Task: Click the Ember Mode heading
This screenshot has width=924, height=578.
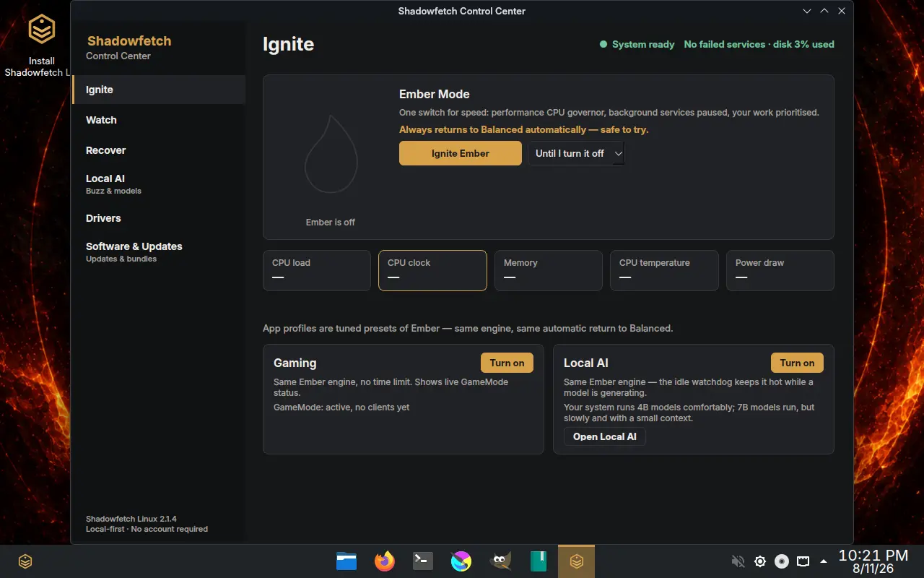Action: pyautogui.click(x=435, y=94)
